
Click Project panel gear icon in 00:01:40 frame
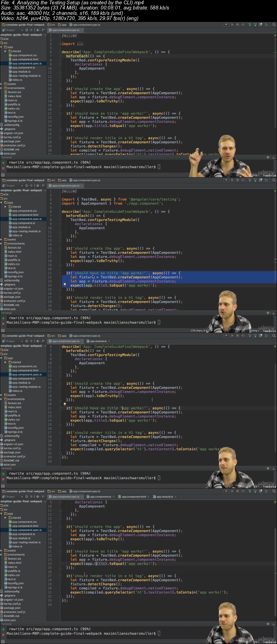tap(38, 30)
